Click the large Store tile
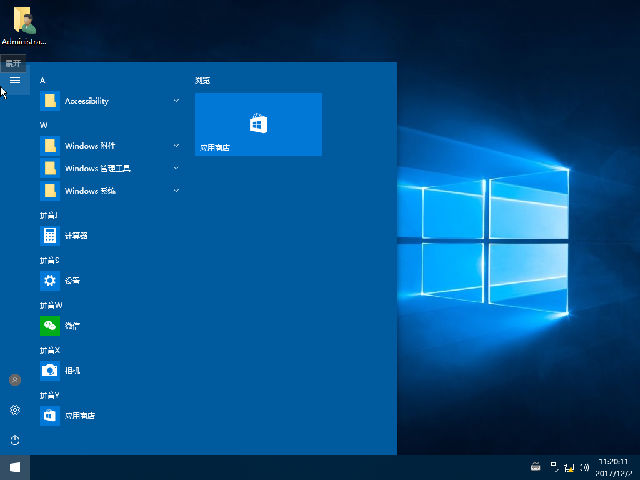Screen dimensions: 640x480 tap(258, 124)
